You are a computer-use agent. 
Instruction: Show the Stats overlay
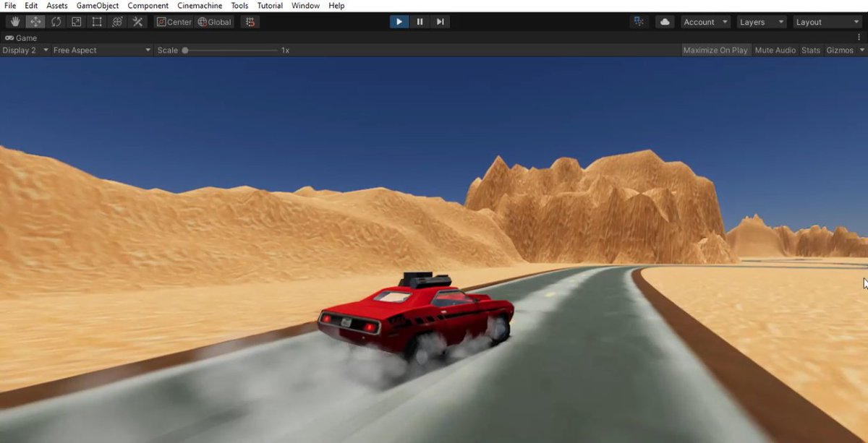[811, 50]
